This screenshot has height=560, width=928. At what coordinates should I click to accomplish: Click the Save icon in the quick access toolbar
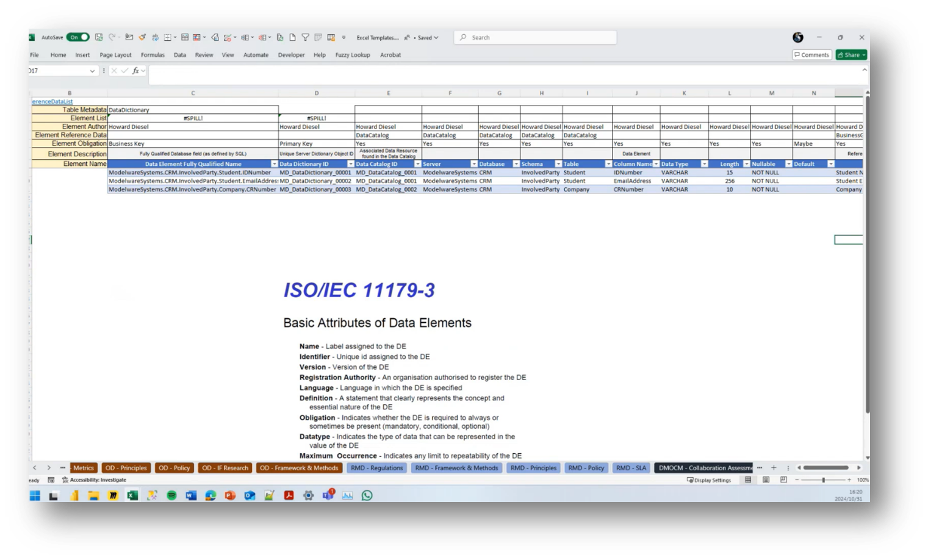[99, 37]
